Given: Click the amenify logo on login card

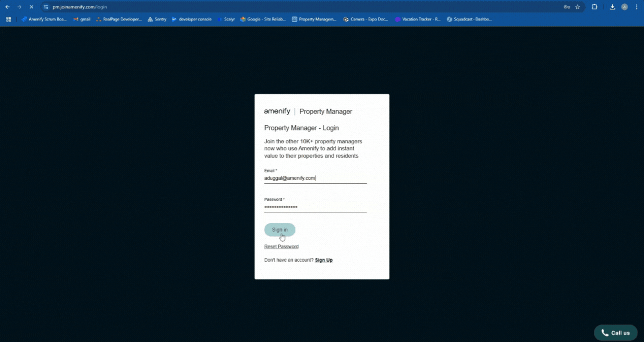Looking at the screenshot, I should 277,111.
